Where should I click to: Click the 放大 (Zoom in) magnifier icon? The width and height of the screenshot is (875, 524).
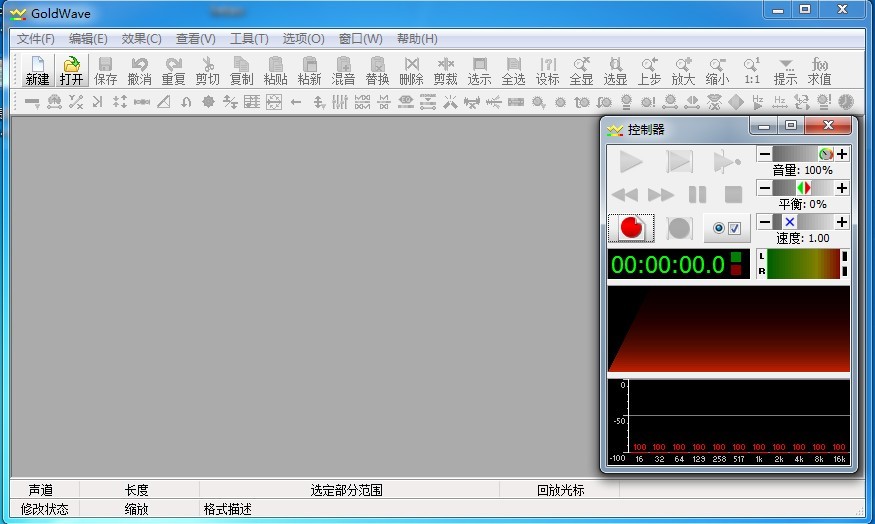[x=683, y=70]
